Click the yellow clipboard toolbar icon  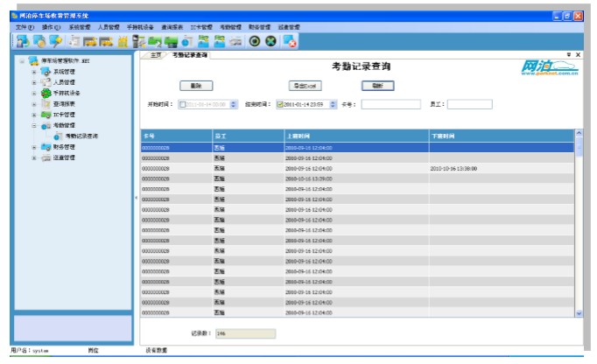pos(123,41)
